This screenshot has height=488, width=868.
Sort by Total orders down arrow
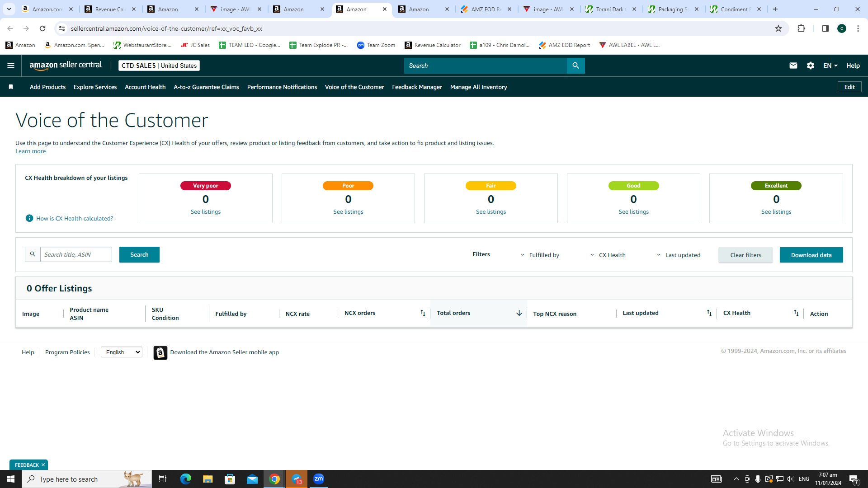click(519, 313)
